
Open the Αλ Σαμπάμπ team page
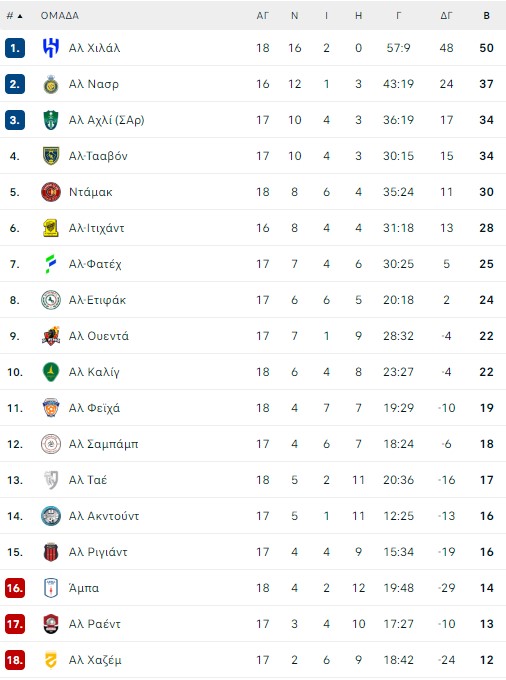point(104,444)
